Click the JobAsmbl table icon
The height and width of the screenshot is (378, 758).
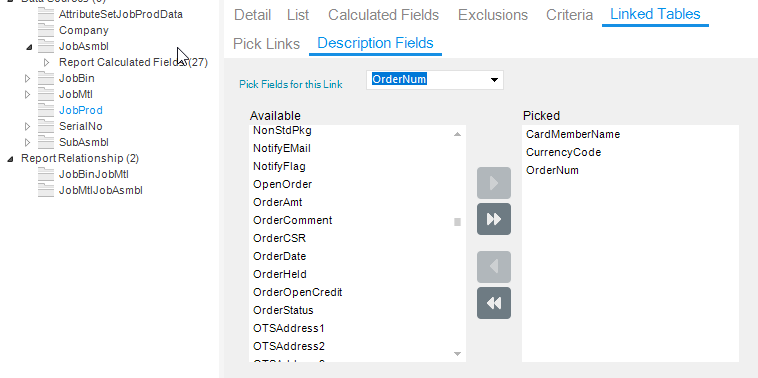point(46,46)
